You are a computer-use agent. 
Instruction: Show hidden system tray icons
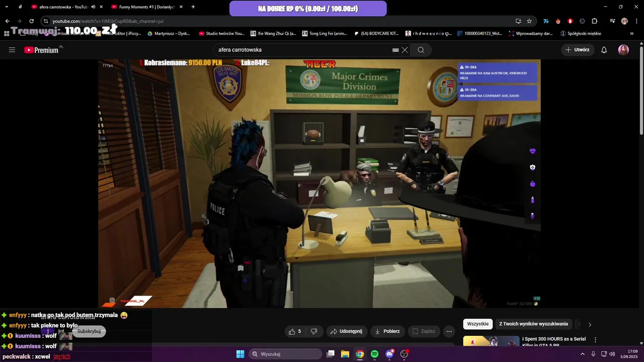click(x=583, y=354)
